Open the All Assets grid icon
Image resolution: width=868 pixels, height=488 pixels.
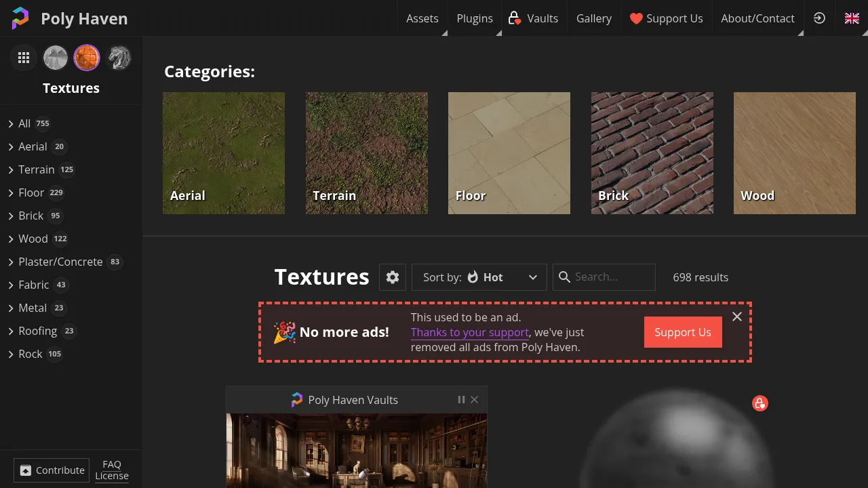(x=23, y=58)
